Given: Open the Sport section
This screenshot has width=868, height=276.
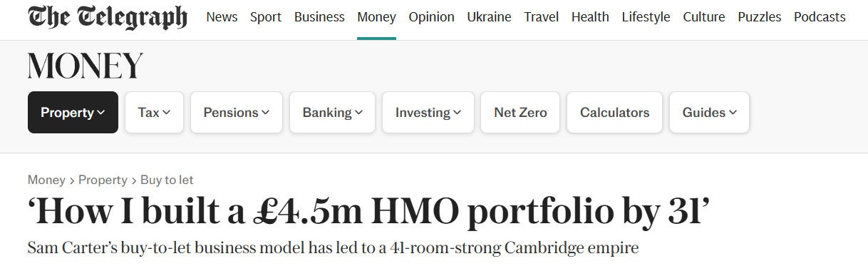Looking at the screenshot, I should (x=266, y=17).
